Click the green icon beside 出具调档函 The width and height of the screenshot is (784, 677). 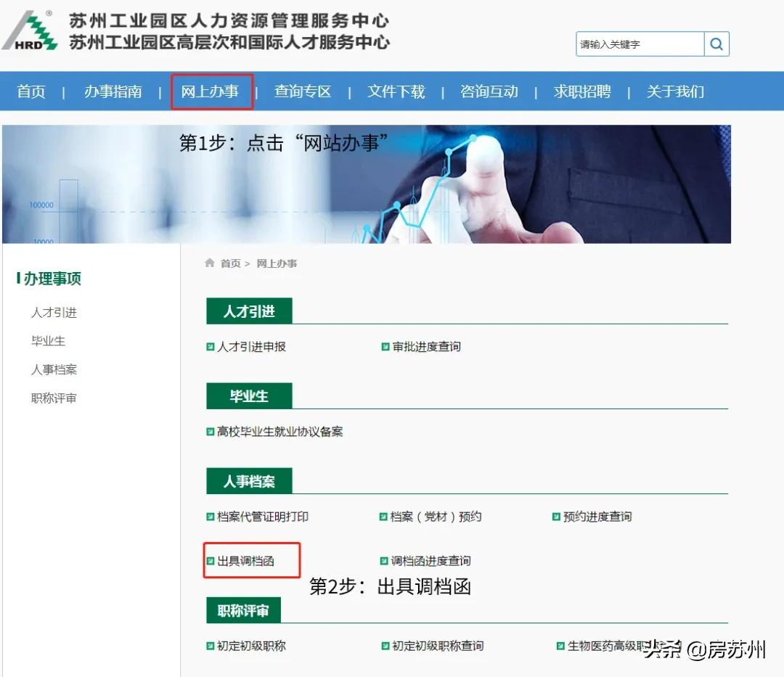[209, 560]
